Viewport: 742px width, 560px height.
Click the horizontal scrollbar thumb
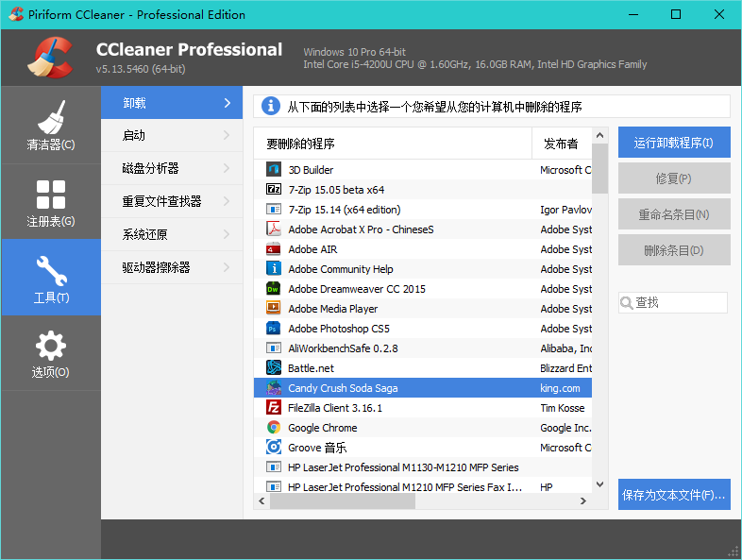[343, 501]
